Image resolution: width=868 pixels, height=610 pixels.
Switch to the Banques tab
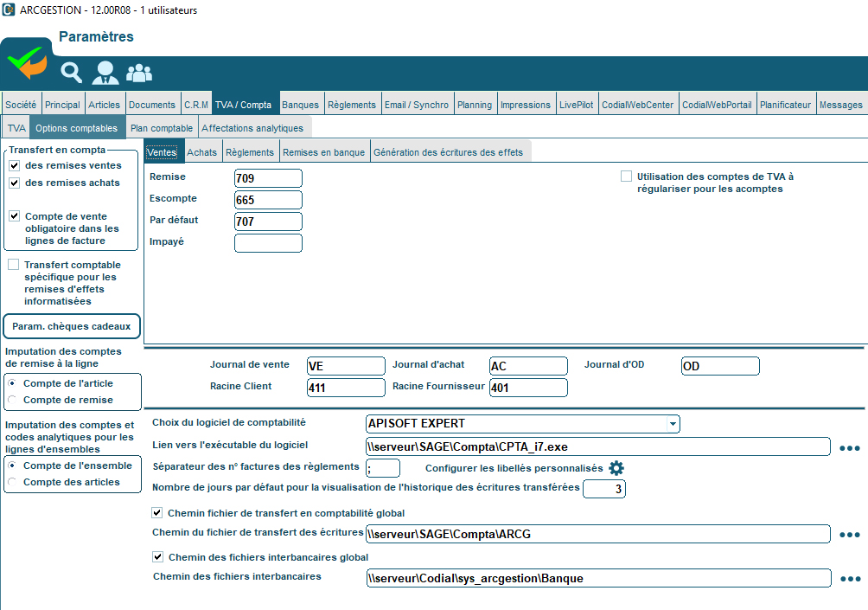(300, 105)
